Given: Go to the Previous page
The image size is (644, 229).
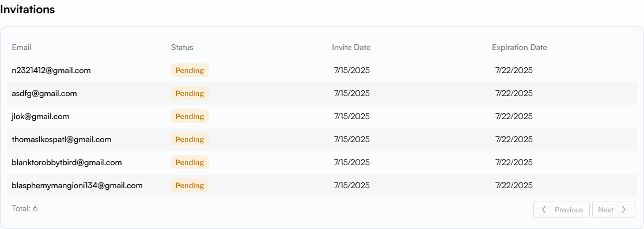Looking at the screenshot, I should click(562, 209).
